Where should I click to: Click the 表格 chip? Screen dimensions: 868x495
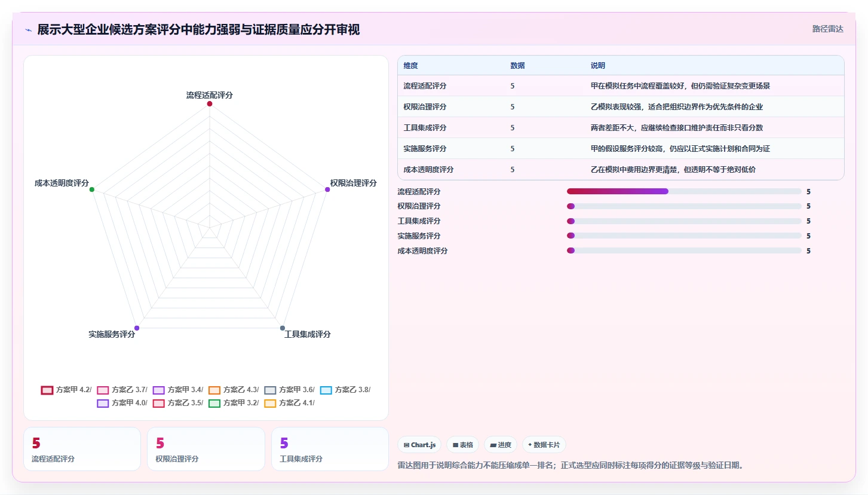tap(462, 445)
